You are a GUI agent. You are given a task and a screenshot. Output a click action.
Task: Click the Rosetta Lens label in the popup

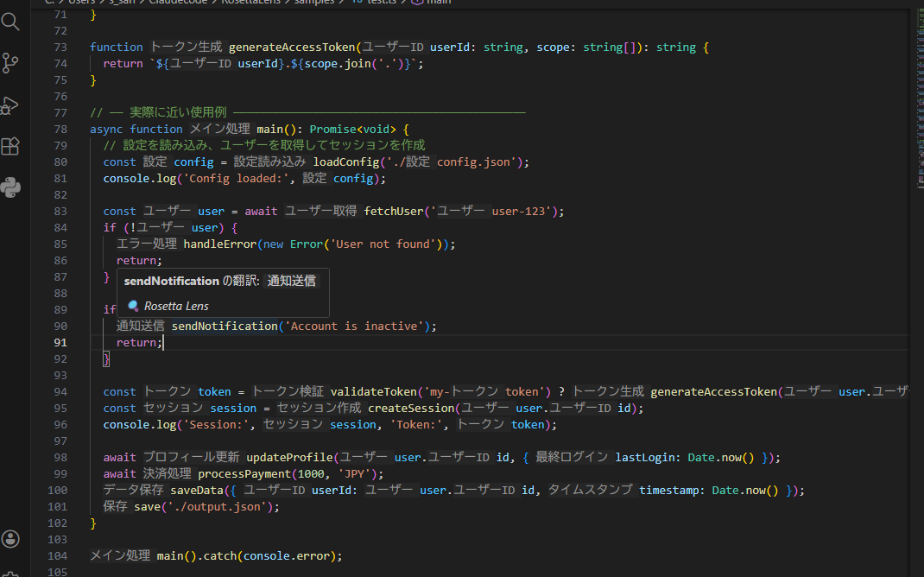(x=174, y=306)
